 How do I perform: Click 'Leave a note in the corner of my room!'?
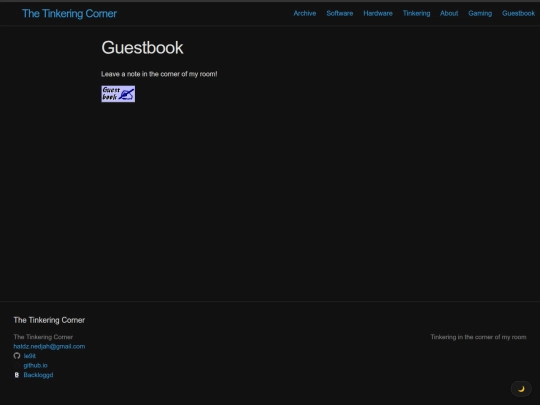tap(159, 74)
